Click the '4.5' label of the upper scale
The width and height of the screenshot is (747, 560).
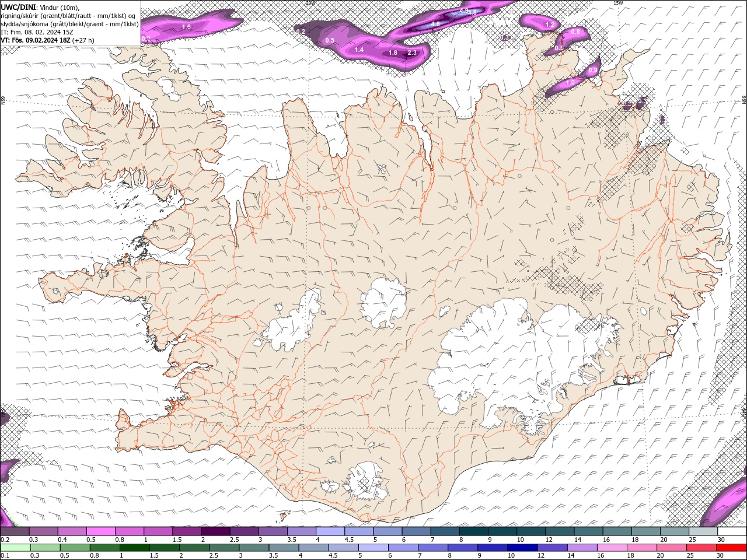349,540
